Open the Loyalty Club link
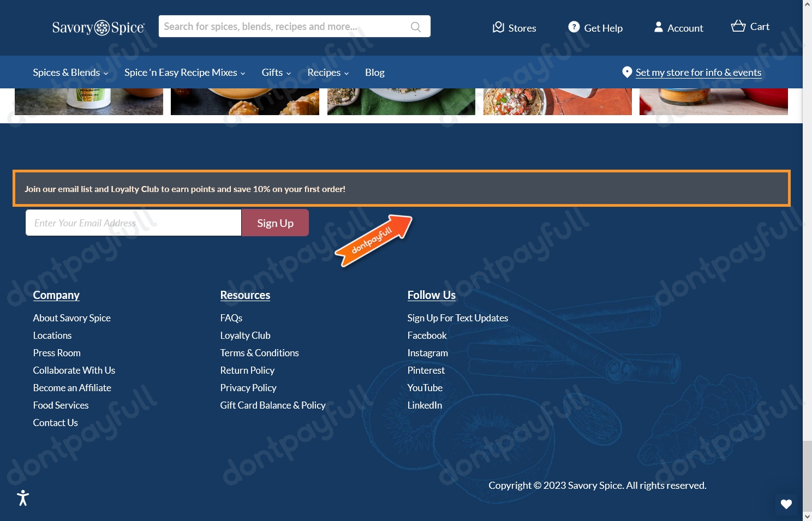Screen dimensions: 812x521 coord(245,335)
